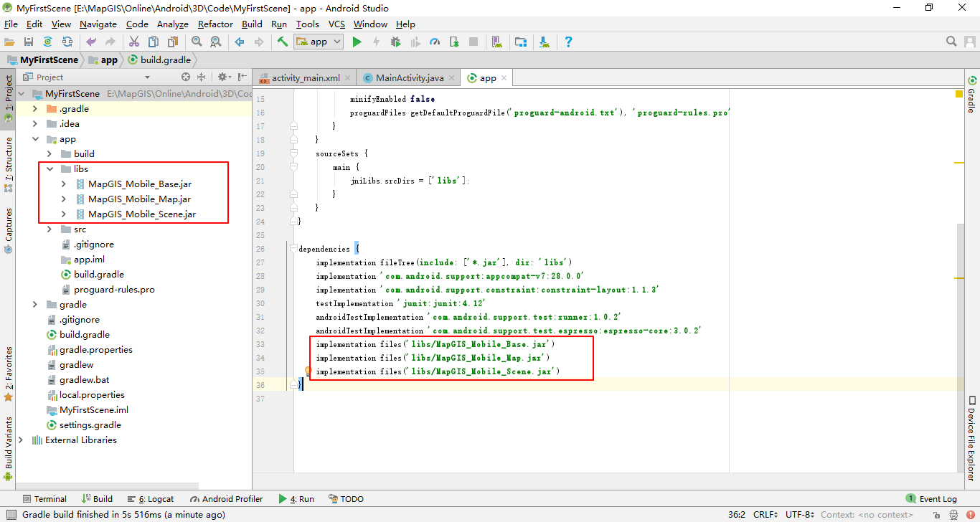Open SDK Manager icon
This screenshot has width=980, height=522.
pyautogui.click(x=545, y=42)
